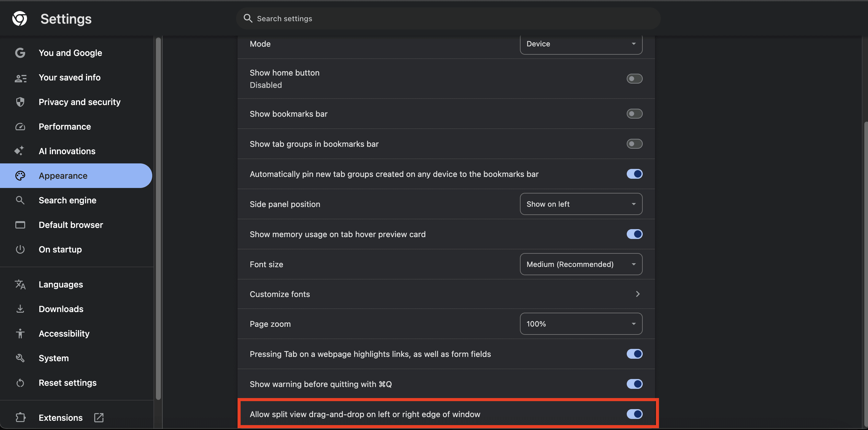
Task: Click the Accessibility figure icon
Action: [x=20, y=333]
